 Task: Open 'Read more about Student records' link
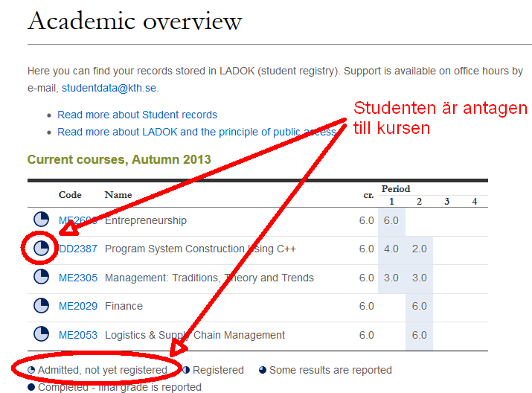[137, 115]
